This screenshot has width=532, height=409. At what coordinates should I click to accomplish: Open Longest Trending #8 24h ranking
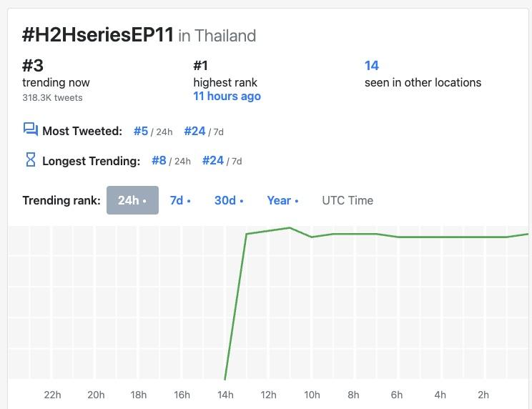tap(159, 161)
